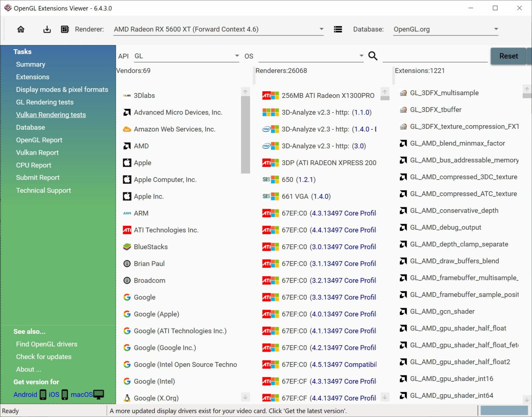Click the Amazon Web Services logo icon

(x=127, y=129)
